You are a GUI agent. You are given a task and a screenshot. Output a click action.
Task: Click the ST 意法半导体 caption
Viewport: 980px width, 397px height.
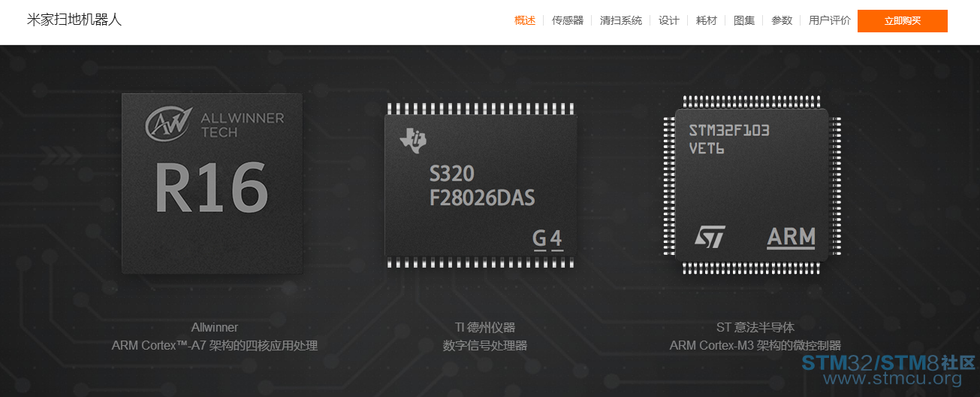[755, 327]
